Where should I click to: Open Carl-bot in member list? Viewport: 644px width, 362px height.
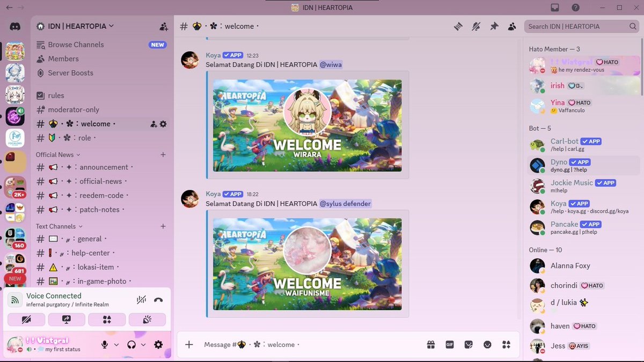[584, 145]
